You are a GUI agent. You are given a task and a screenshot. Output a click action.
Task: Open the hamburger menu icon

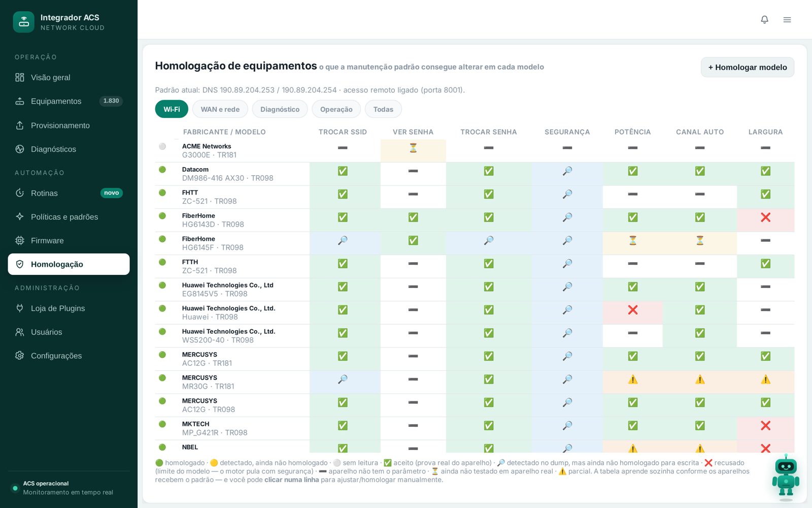787,20
